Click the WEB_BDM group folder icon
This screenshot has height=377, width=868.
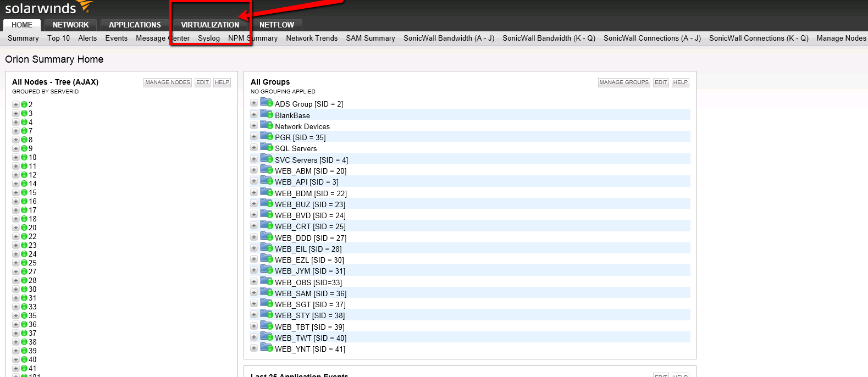267,192
